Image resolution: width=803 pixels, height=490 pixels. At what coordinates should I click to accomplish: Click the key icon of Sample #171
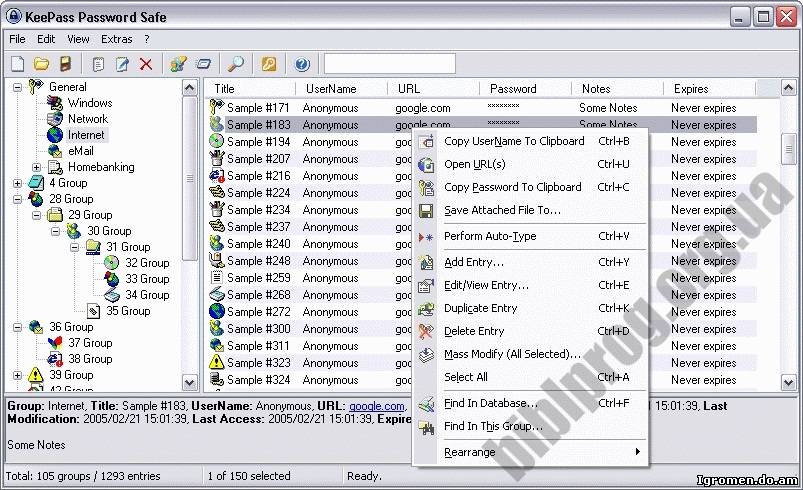[x=217, y=108]
